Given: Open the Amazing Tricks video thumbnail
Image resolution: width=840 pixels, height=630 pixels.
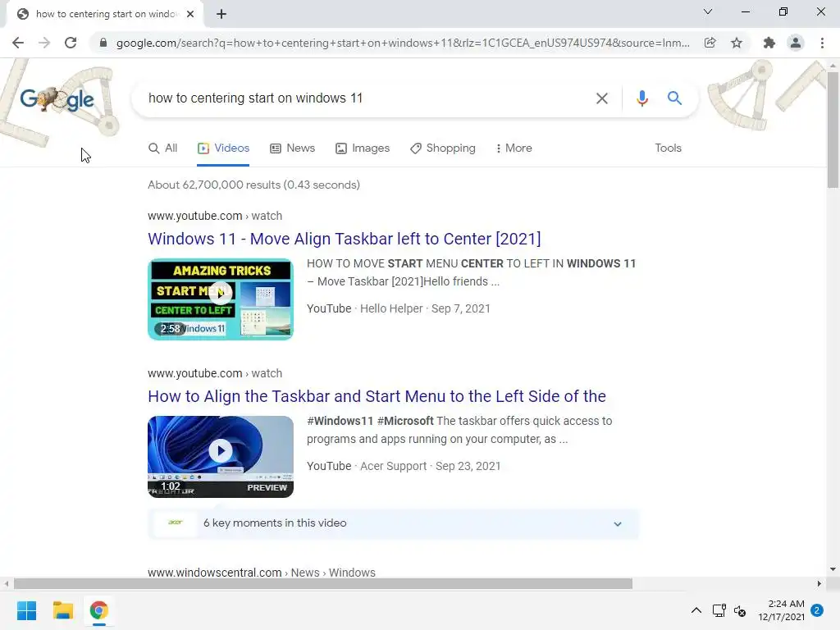Looking at the screenshot, I should [221, 299].
